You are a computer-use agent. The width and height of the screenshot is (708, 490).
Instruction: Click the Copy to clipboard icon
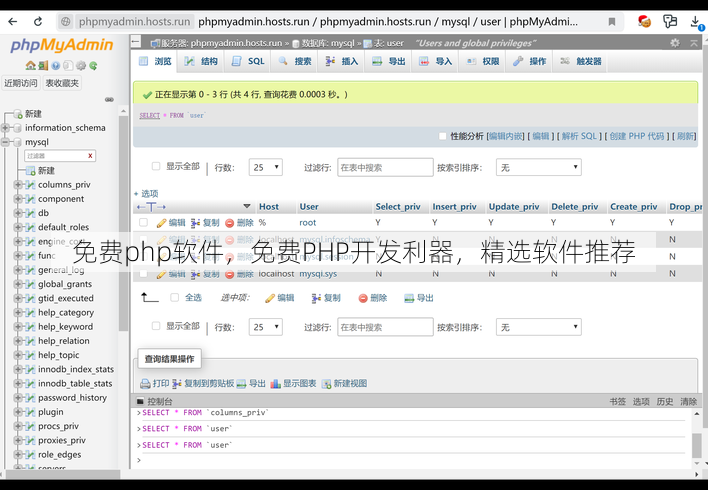[177, 384]
